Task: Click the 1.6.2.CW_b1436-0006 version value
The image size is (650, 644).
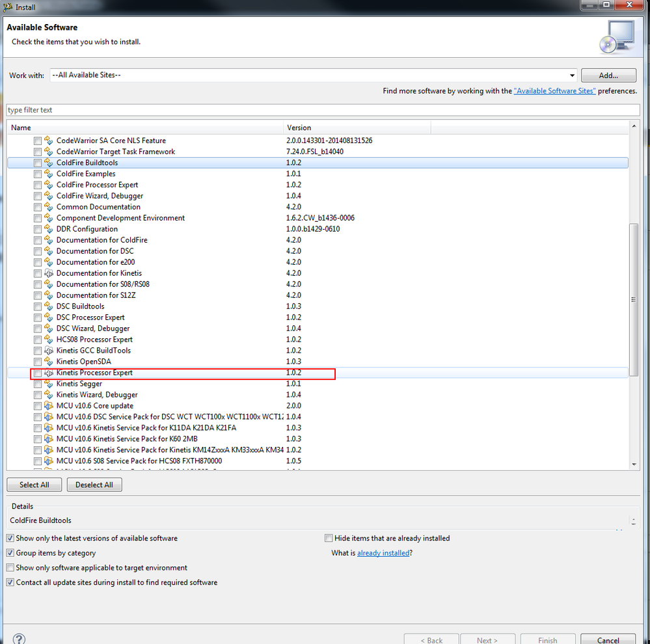Action: coord(320,218)
